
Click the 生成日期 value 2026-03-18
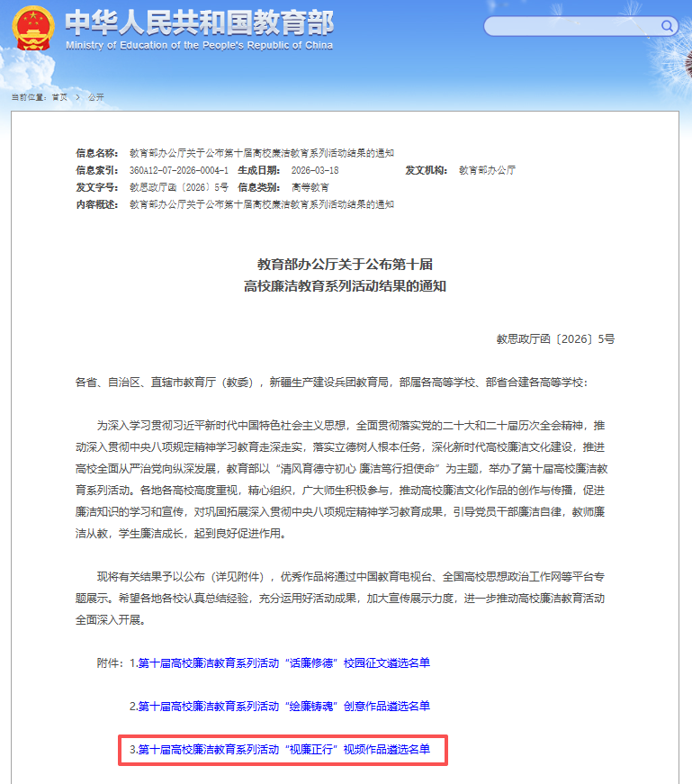(314, 170)
